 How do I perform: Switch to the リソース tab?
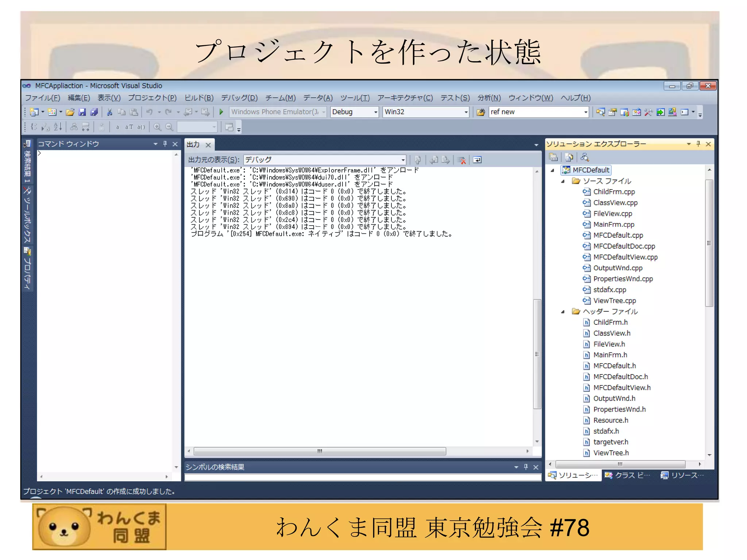tap(682, 475)
